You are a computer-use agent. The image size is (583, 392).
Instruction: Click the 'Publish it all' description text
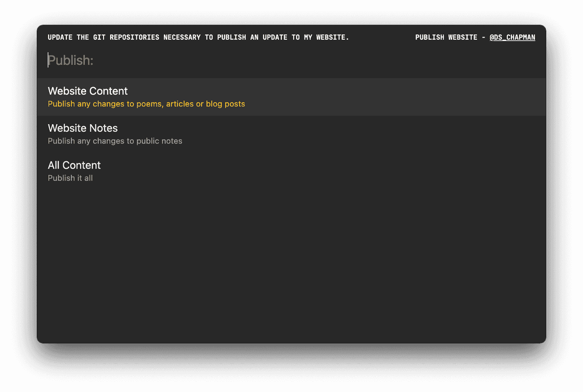click(x=70, y=178)
